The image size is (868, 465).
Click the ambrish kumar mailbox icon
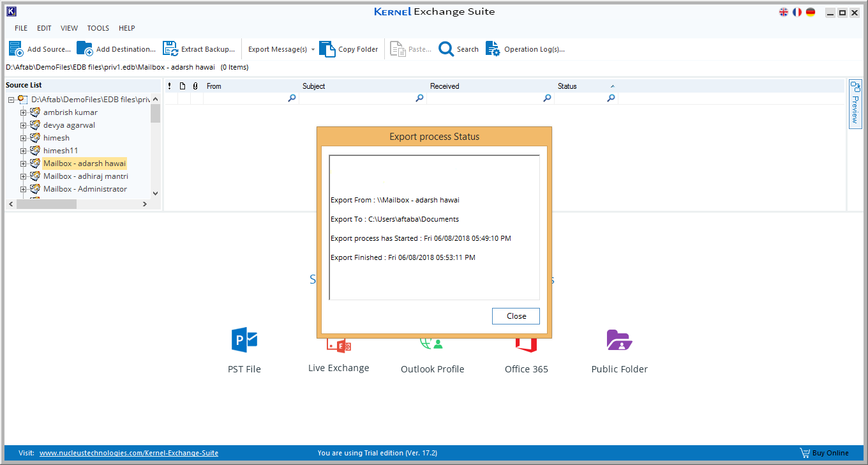tap(35, 112)
